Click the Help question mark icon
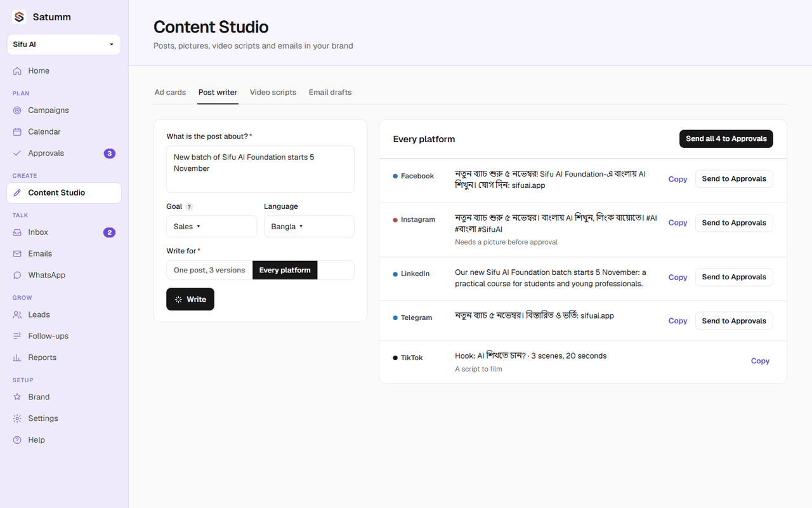The width and height of the screenshot is (812, 508). pos(17,440)
